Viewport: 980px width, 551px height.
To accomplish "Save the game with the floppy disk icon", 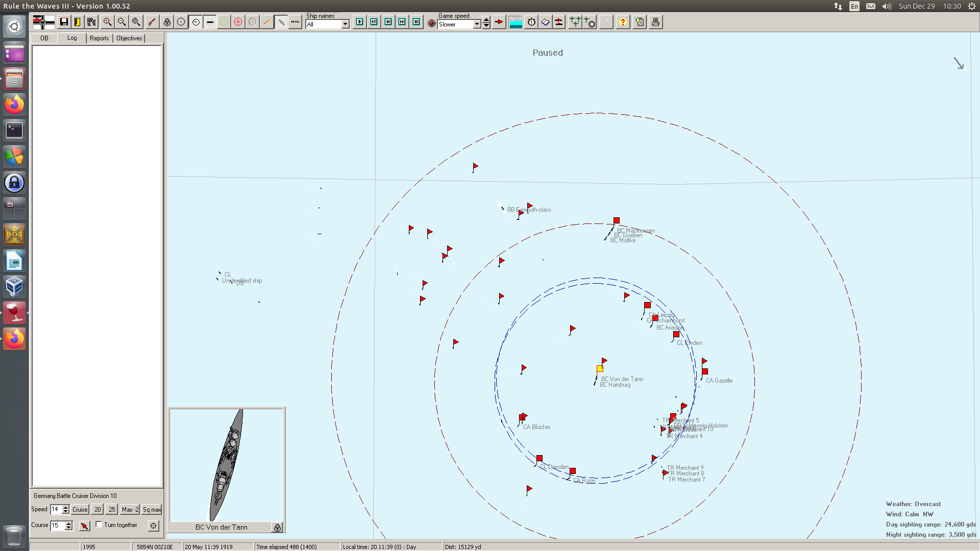I will pyautogui.click(x=64, y=22).
